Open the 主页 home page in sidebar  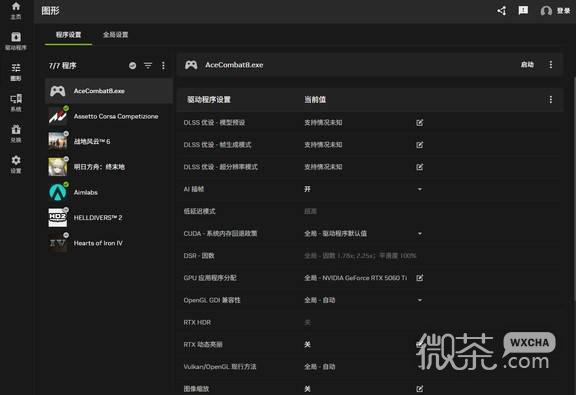[16, 10]
